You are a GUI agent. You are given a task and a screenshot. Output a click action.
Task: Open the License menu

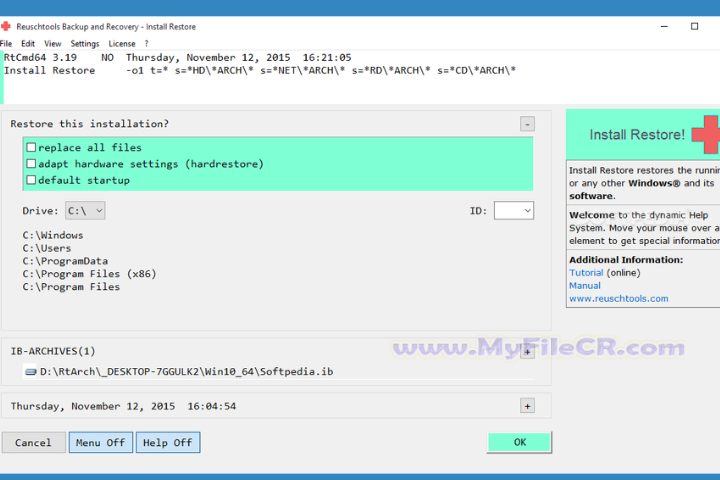(122, 44)
